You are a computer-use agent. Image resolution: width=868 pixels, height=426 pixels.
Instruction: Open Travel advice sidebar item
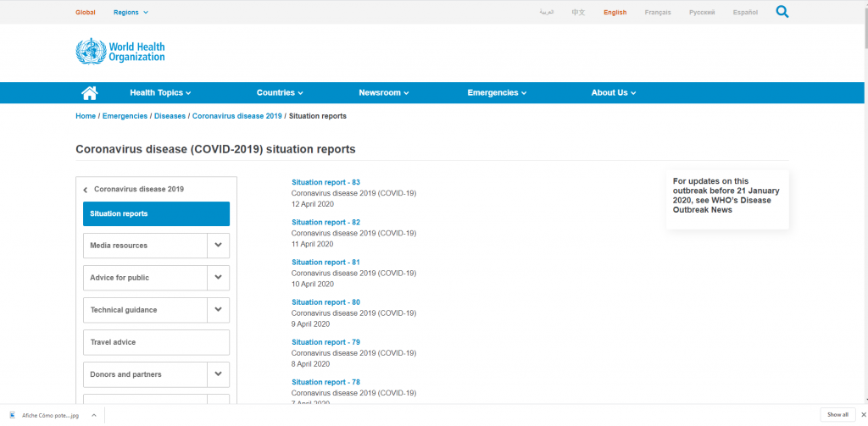click(x=156, y=342)
